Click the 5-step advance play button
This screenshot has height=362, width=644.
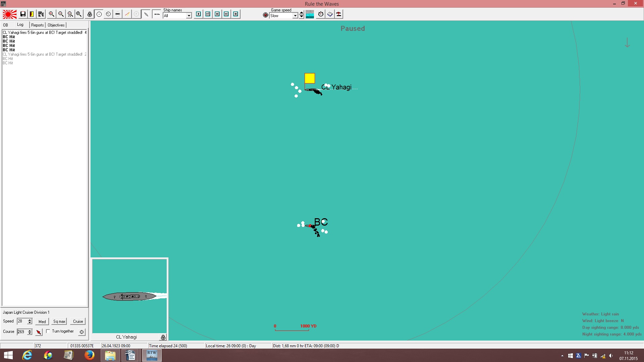208,14
